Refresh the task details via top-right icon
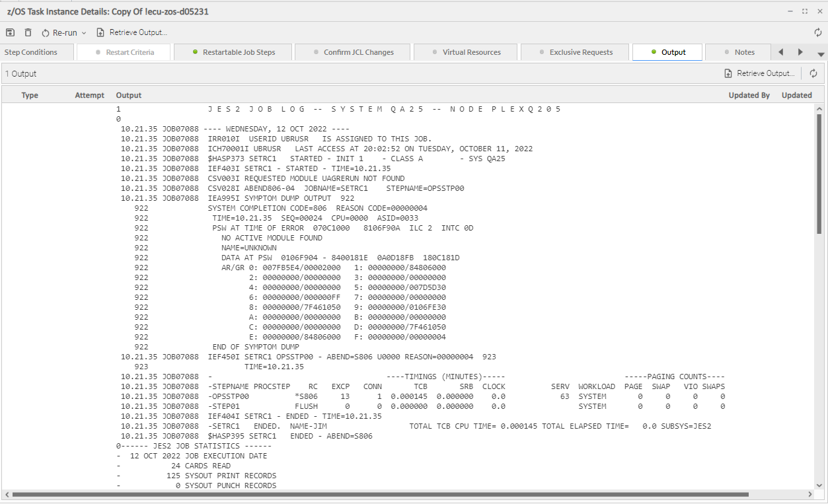828x504 pixels. coord(818,32)
